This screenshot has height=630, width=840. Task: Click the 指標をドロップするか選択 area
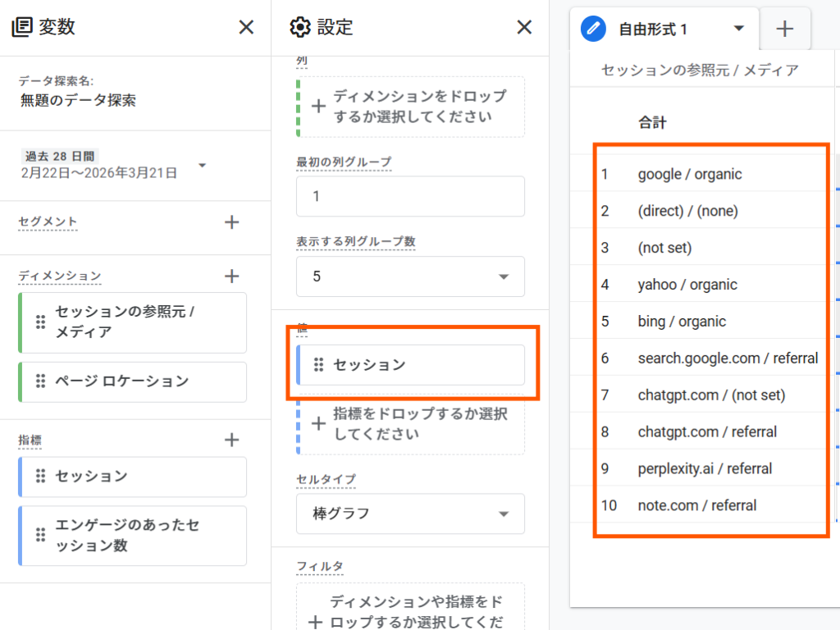pyautogui.click(x=410, y=423)
